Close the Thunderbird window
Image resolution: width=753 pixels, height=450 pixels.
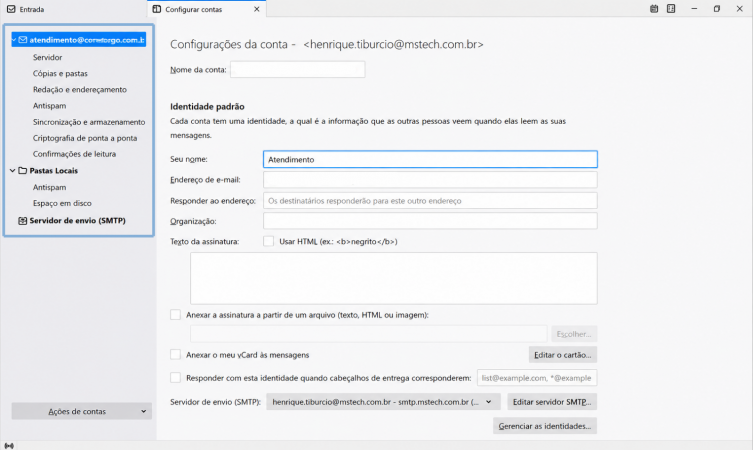(740, 9)
